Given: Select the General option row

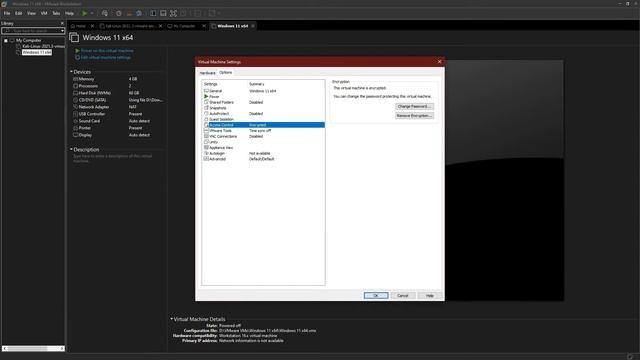Looking at the screenshot, I should point(264,91).
